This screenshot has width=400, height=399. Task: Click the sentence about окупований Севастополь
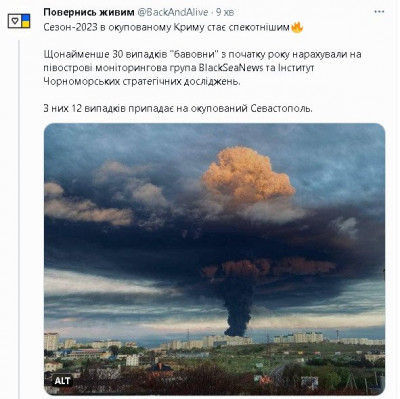[178, 109]
